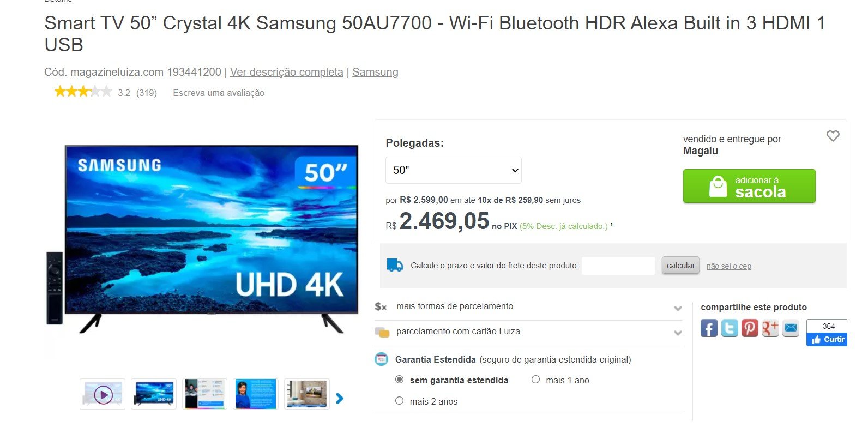This screenshot has width=868, height=427.
Task: Add product to favorites with heart icon
Action: coord(833,136)
